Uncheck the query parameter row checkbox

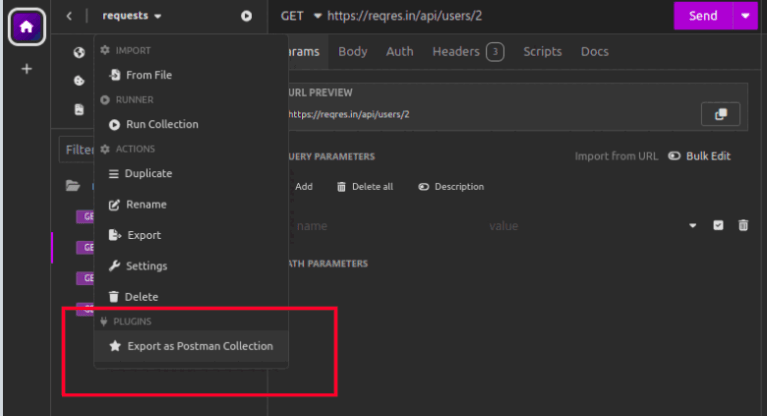click(x=718, y=226)
